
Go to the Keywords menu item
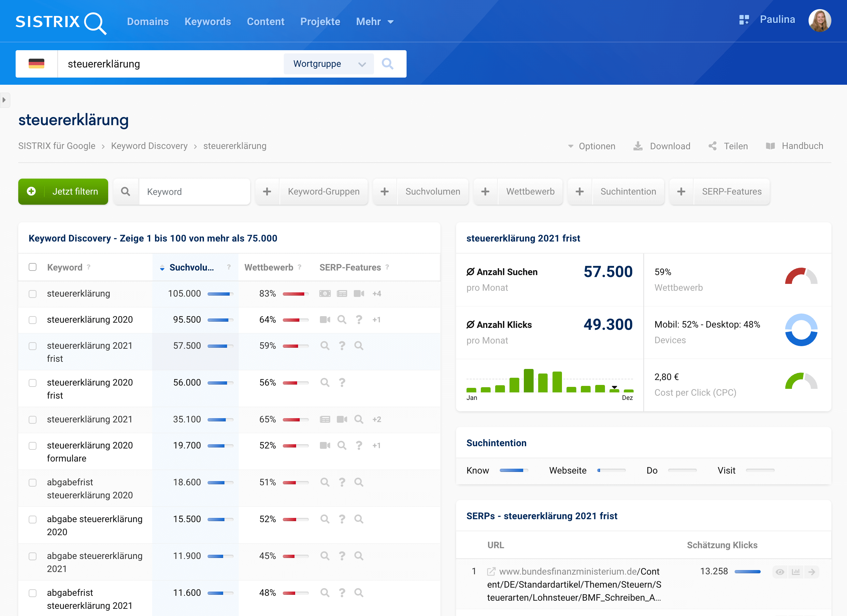[x=208, y=22]
